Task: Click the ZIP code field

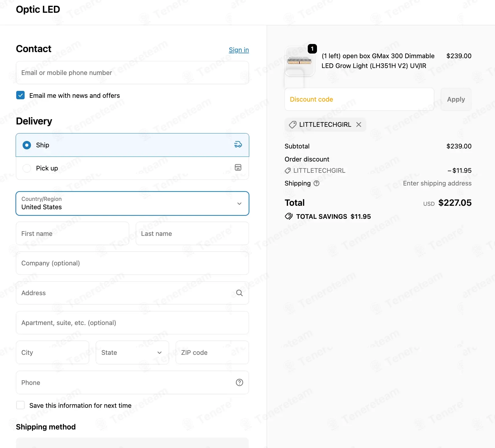Action: pos(212,352)
